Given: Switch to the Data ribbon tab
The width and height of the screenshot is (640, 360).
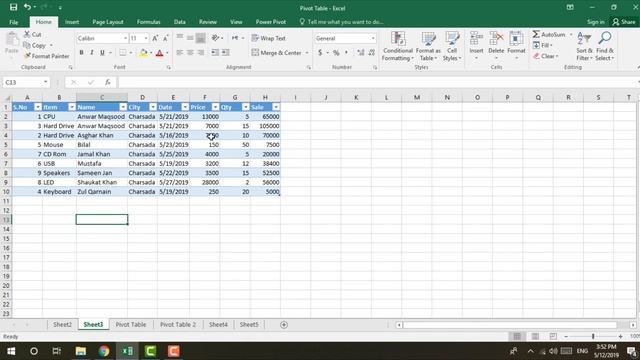Looking at the screenshot, I should coord(180,22).
